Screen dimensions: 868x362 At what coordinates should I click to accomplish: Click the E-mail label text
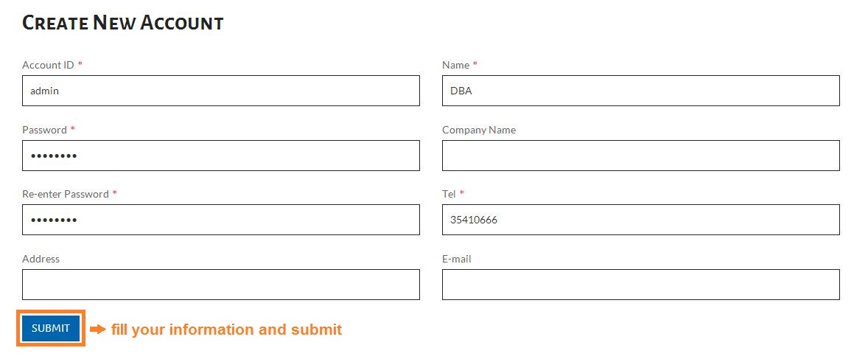click(x=457, y=259)
